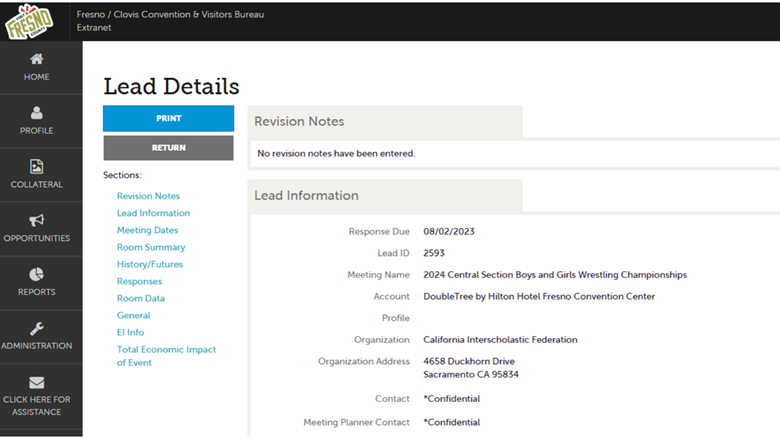Open the ADMINISTRATION sidebar label
Screen dimensions: 780x439
click(36, 346)
